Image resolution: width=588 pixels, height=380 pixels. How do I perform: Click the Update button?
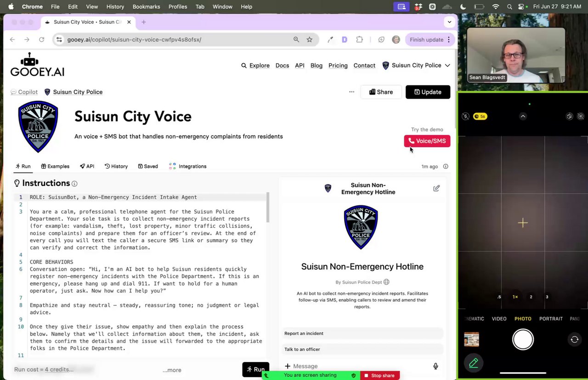428,92
